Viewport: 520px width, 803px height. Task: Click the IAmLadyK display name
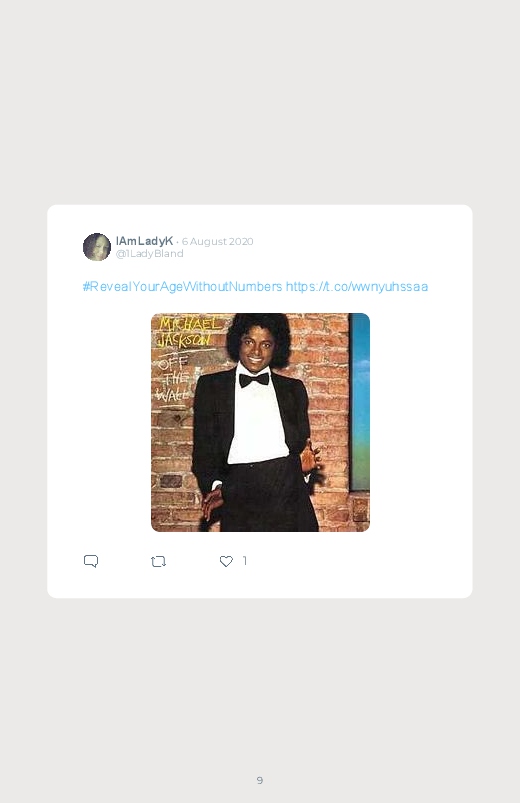(x=144, y=241)
